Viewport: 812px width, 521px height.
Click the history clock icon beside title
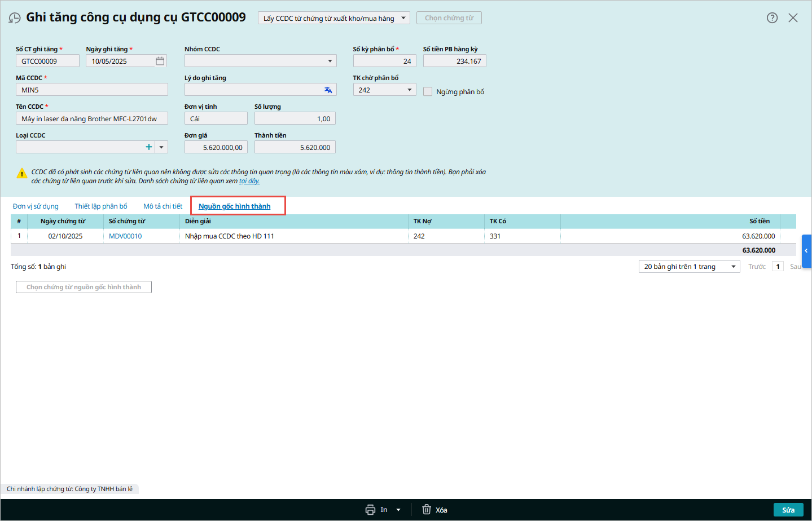15,18
